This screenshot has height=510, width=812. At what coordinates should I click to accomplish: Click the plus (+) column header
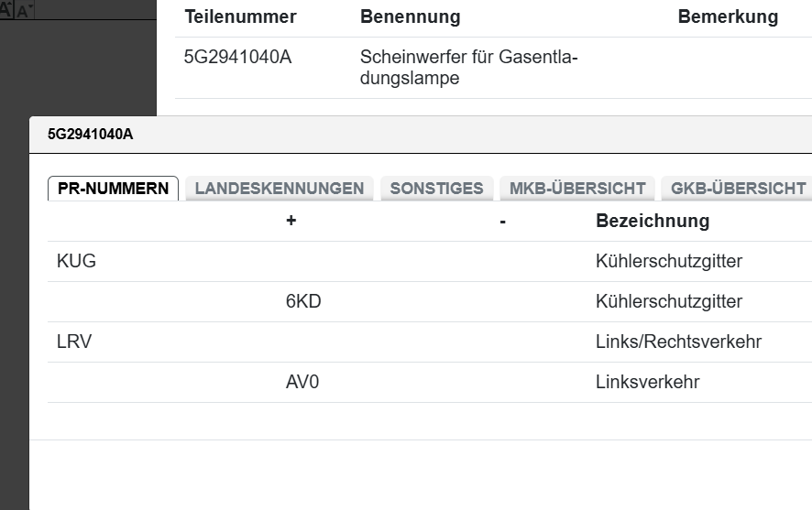pos(291,221)
